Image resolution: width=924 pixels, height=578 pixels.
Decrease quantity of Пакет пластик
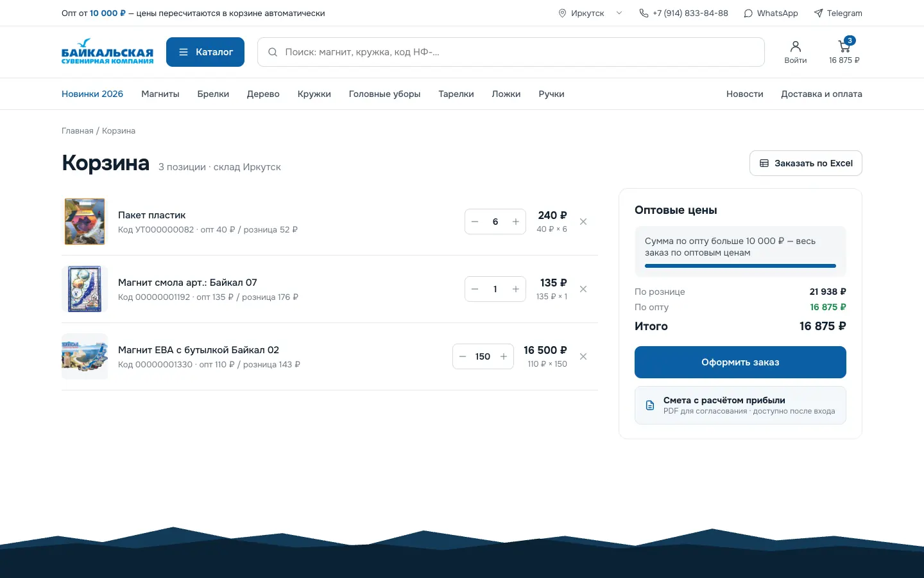[475, 222]
